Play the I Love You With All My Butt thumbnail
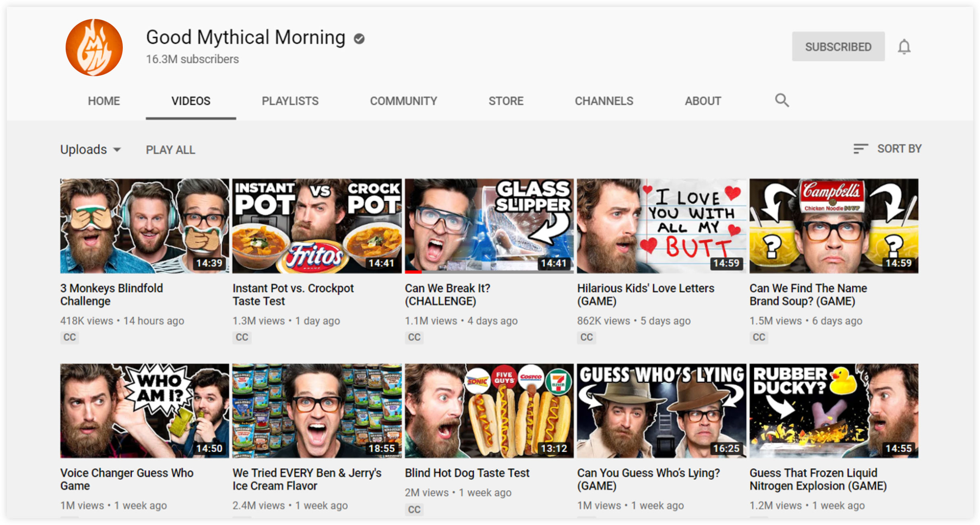 pos(662,226)
